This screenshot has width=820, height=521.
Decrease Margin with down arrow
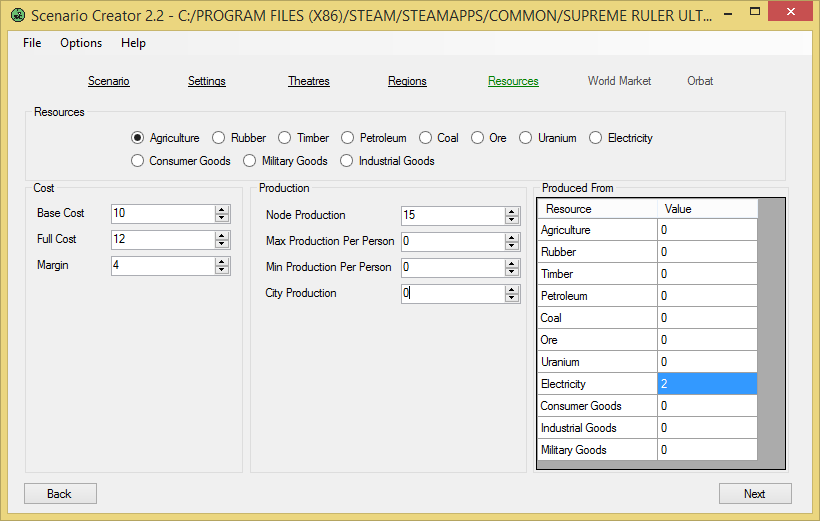[x=222, y=270]
